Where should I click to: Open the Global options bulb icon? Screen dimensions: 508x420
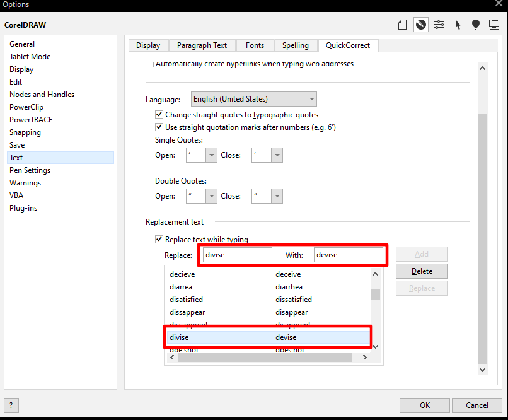coord(476,25)
